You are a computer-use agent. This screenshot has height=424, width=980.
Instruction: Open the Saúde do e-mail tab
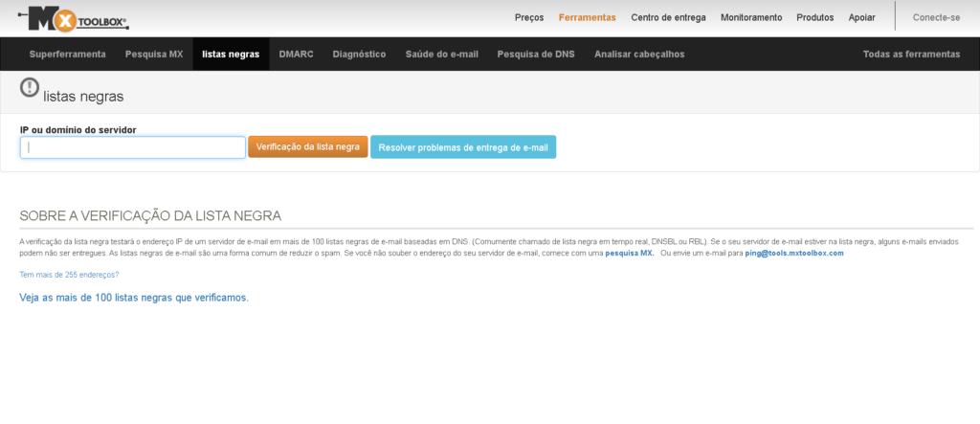coord(441,55)
